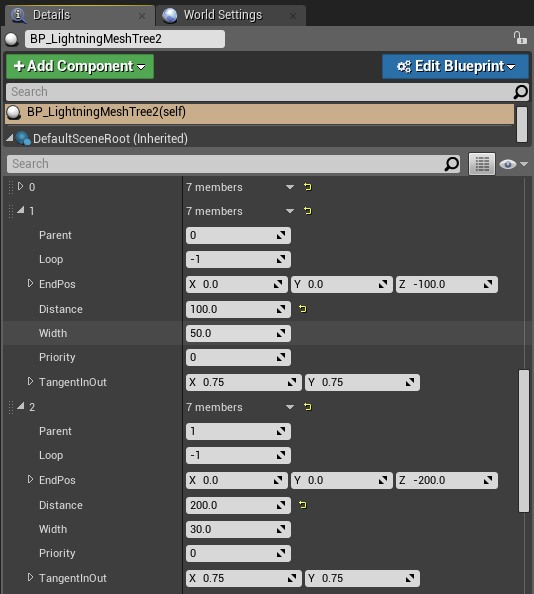
Task: Click element 1 TangentInOut Y field
Action: click(x=362, y=382)
